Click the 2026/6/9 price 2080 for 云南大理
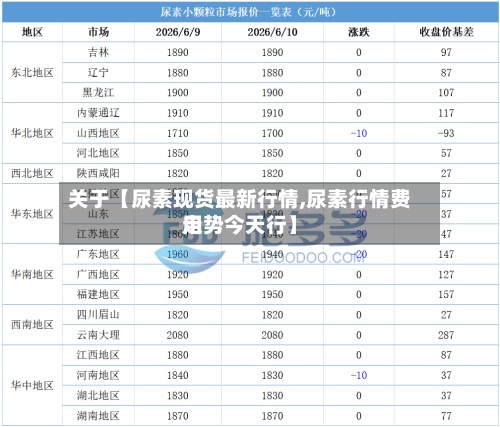 178,335
